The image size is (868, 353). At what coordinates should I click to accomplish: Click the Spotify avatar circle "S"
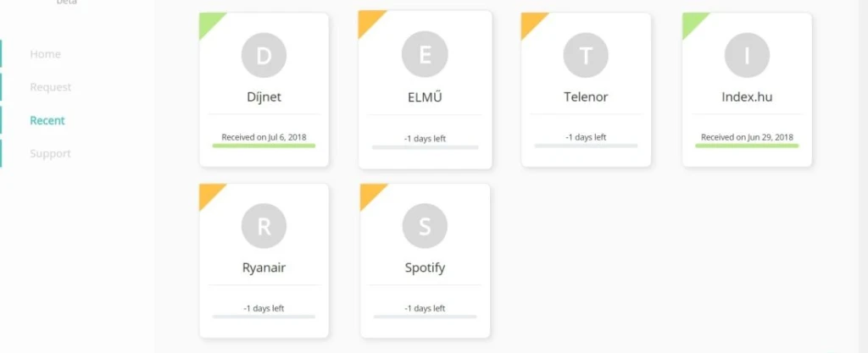click(425, 227)
